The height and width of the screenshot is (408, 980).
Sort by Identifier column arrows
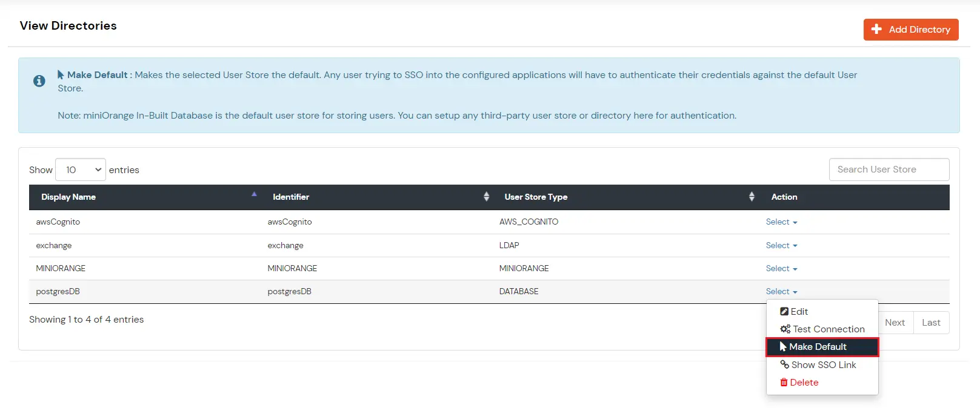pyautogui.click(x=486, y=196)
